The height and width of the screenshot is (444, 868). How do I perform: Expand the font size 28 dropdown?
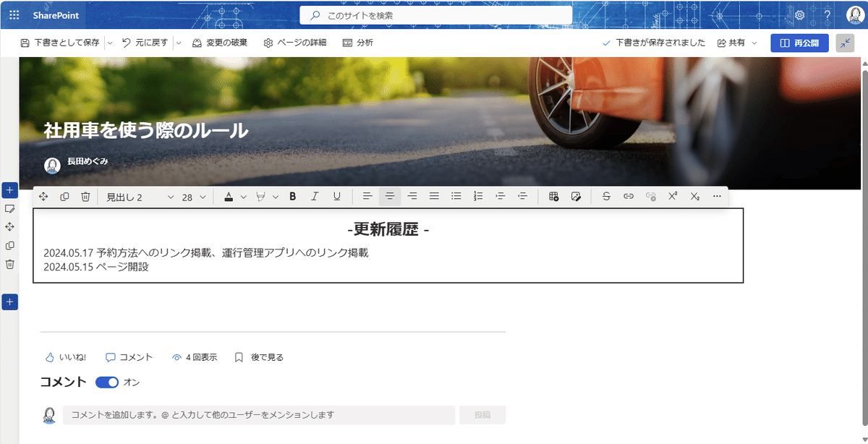tap(194, 197)
